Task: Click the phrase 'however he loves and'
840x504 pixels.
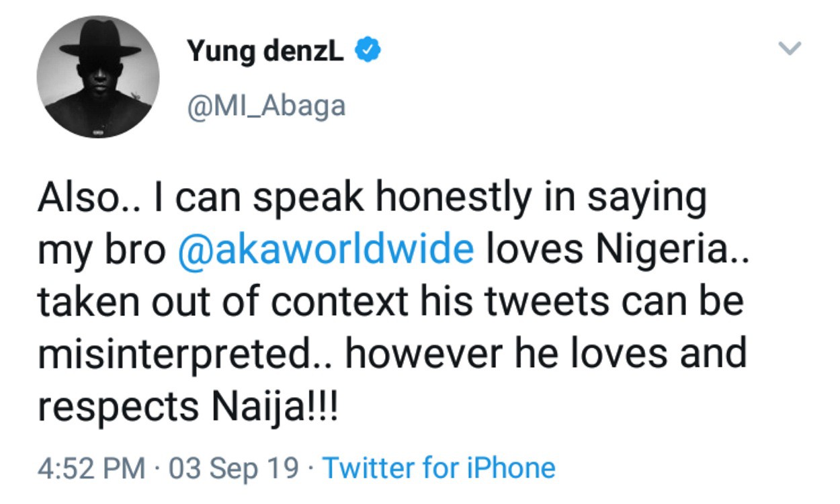Action: pyautogui.click(x=546, y=352)
